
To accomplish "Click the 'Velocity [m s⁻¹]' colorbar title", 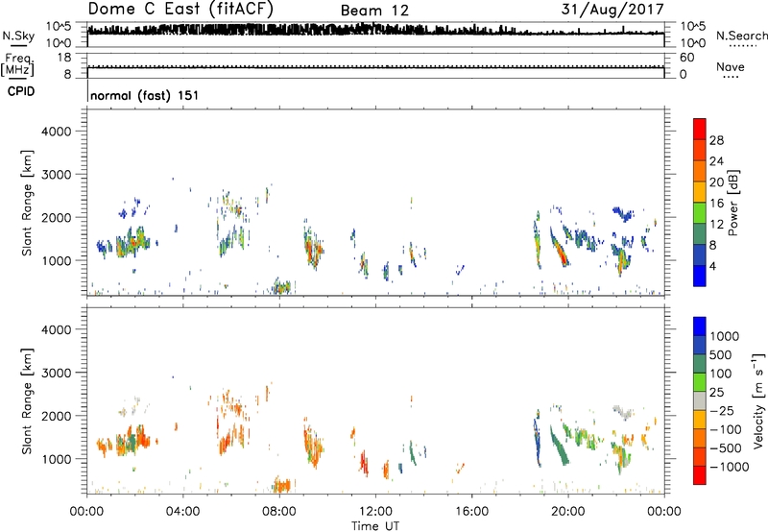I will coord(758,400).
